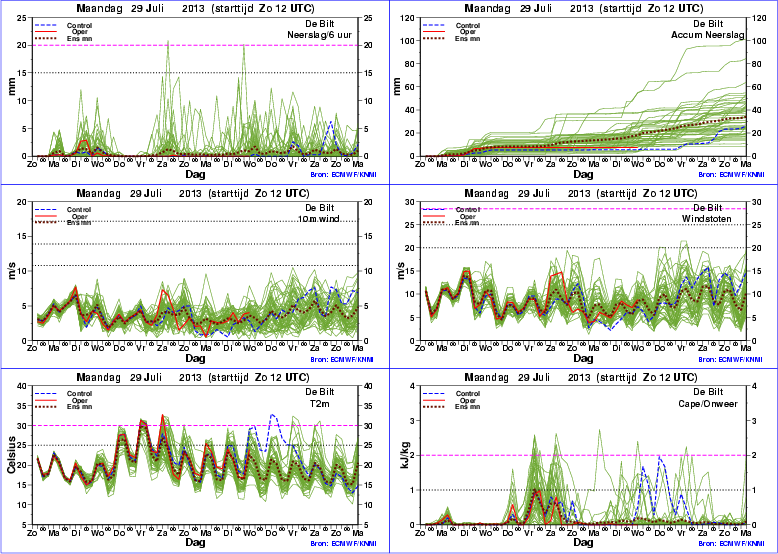This screenshot has width=778, height=554.
Task: Open the 'Bron: ECMWF/KNMI' credit under Accum Neerslag chart
Action: tap(731, 175)
